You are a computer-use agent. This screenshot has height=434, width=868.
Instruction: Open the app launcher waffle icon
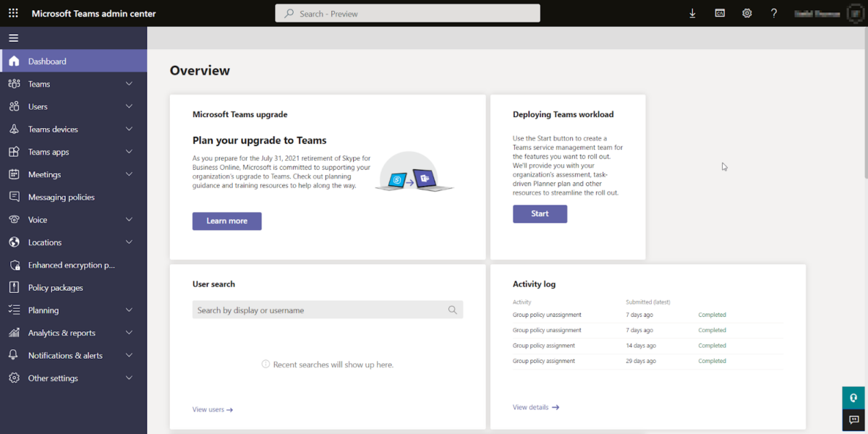click(14, 12)
